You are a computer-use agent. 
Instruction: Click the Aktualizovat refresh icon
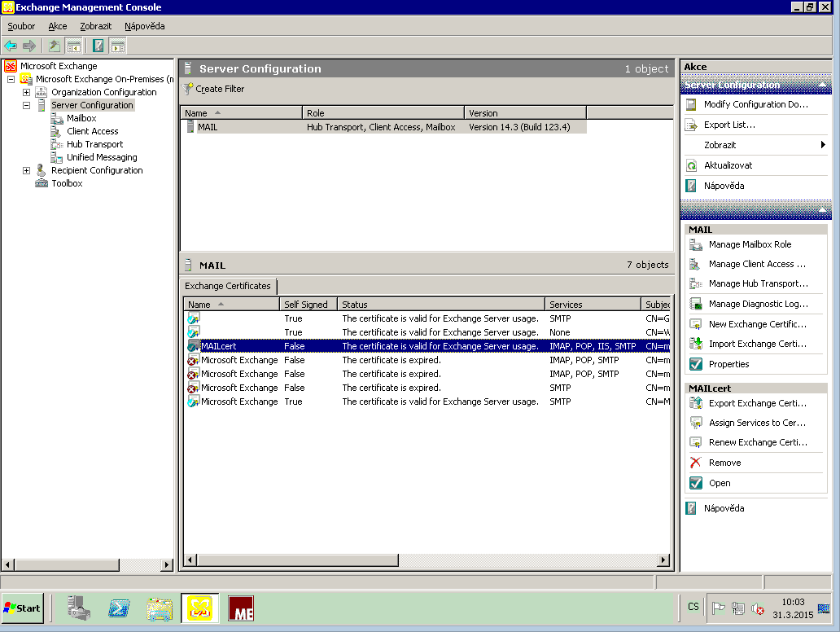(691, 165)
